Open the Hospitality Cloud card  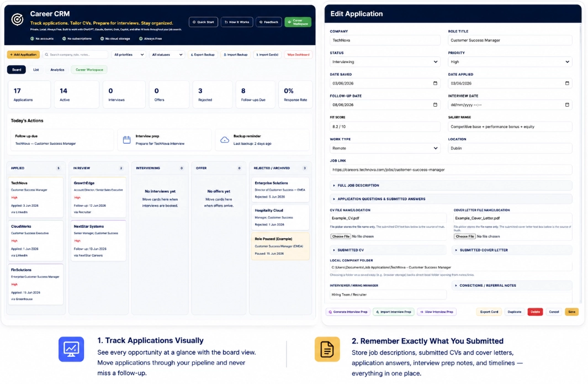[x=280, y=217]
